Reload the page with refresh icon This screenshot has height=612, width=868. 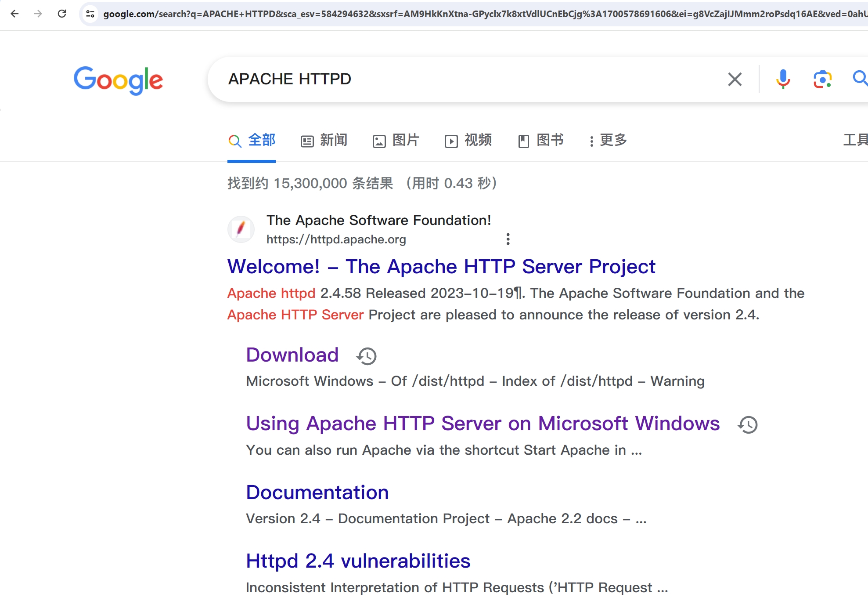point(62,14)
